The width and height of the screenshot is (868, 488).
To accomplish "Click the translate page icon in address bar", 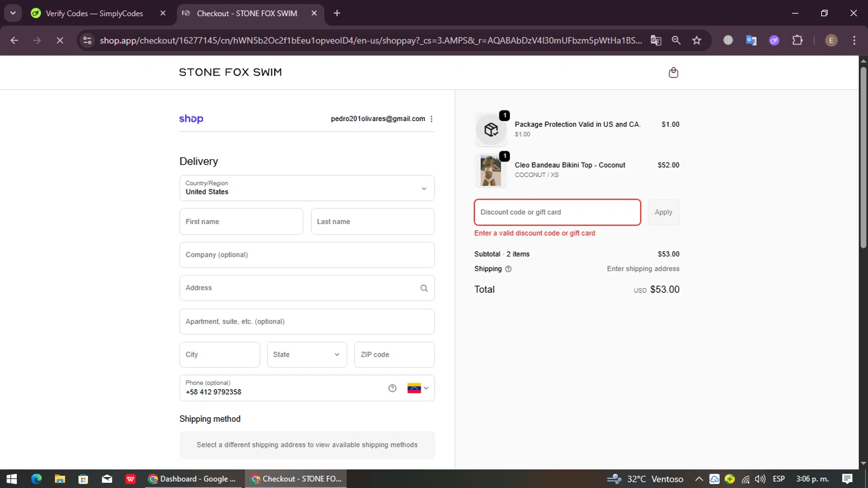I will point(656,41).
